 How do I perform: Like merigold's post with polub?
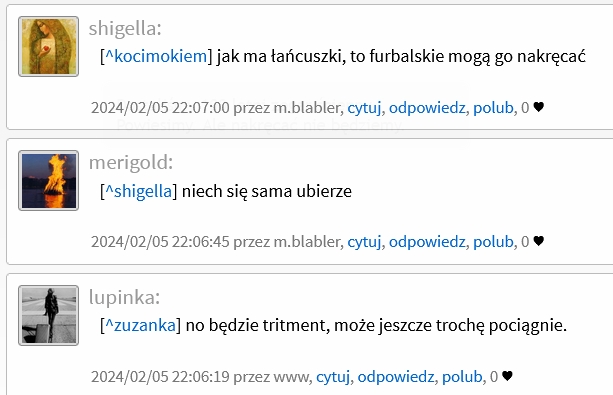pos(493,242)
